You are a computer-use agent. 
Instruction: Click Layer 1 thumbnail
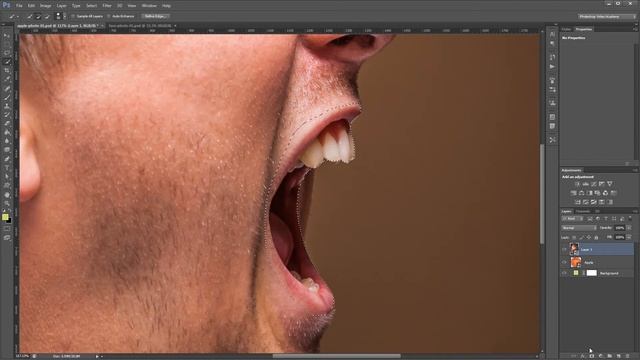[x=574, y=249]
